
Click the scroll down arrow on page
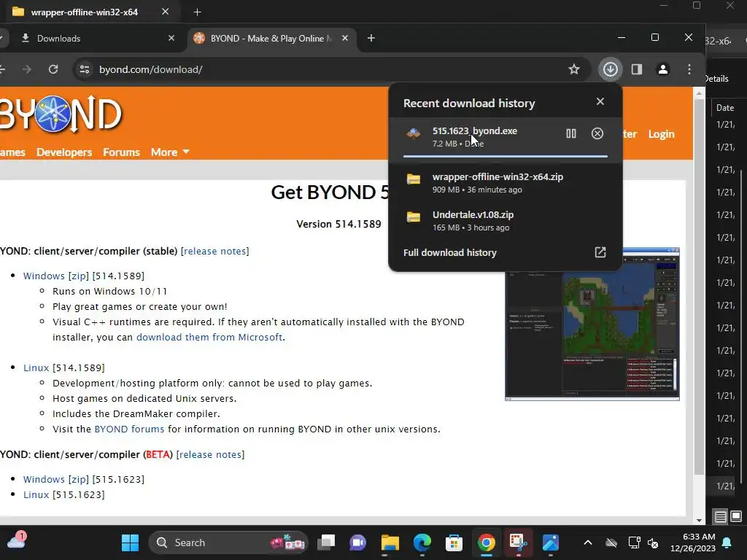coord(699,521)
